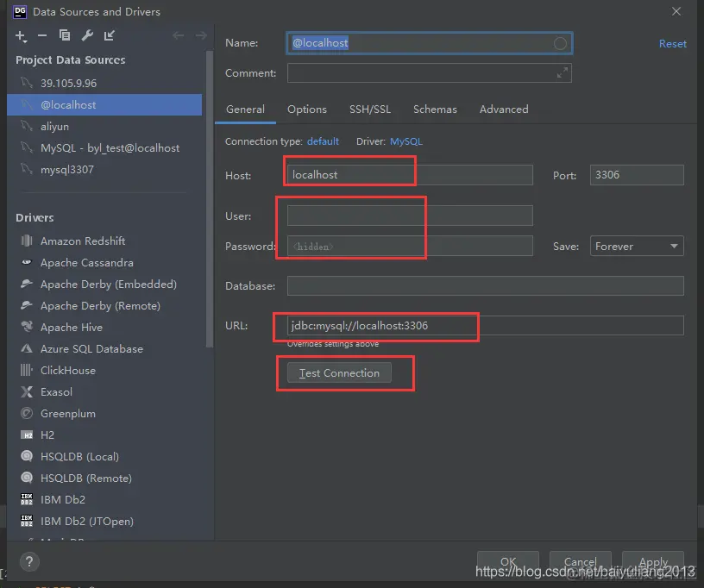
Task: Click the expand Comment field icon
Action: 563,72
